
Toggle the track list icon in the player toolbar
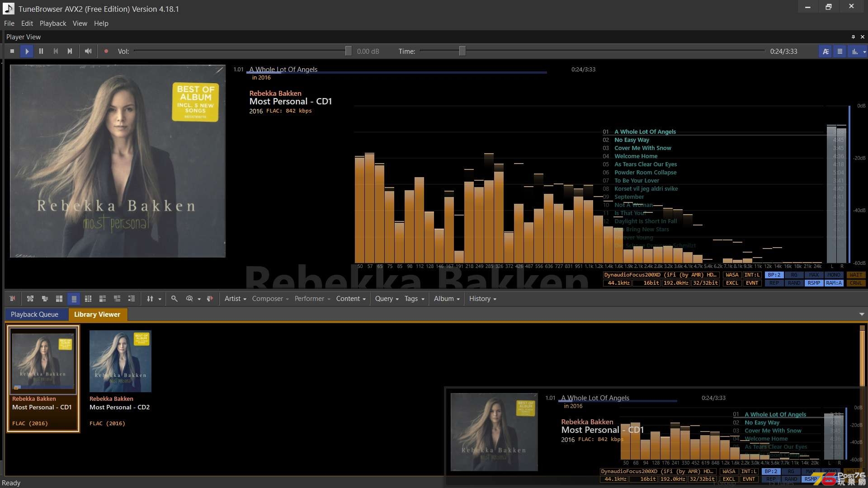tap(840, 52)
